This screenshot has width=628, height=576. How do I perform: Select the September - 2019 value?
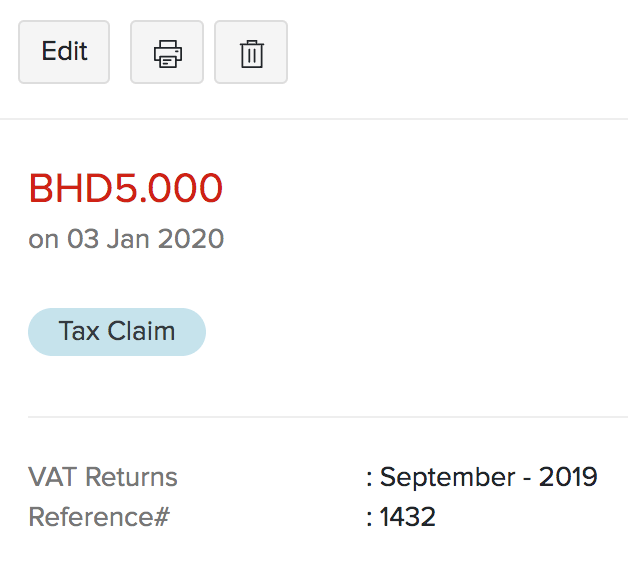click(489, 477)
